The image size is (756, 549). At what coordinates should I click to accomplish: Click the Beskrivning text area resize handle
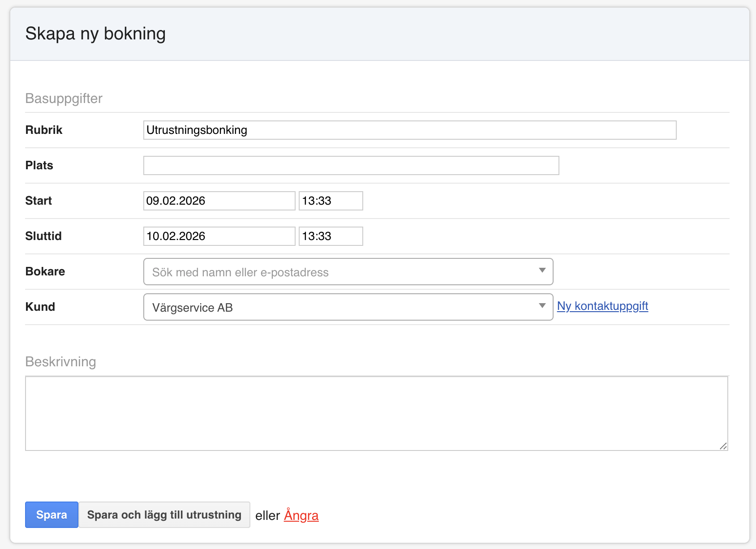[723, 446]
